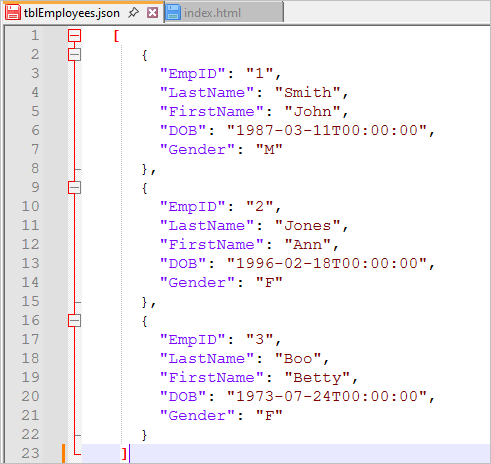Click the value "Jones"
This screenshot has width=491, height=464.
click(308, 226)
